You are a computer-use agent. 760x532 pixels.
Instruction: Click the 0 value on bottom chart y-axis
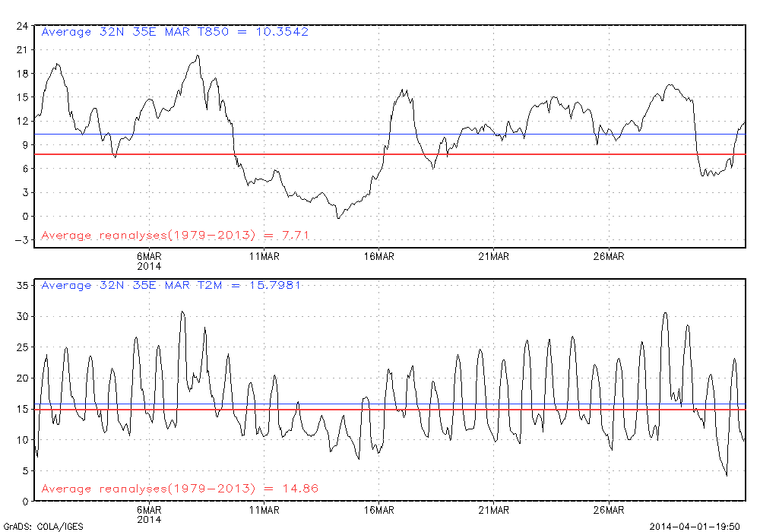(x=25, y=502)
